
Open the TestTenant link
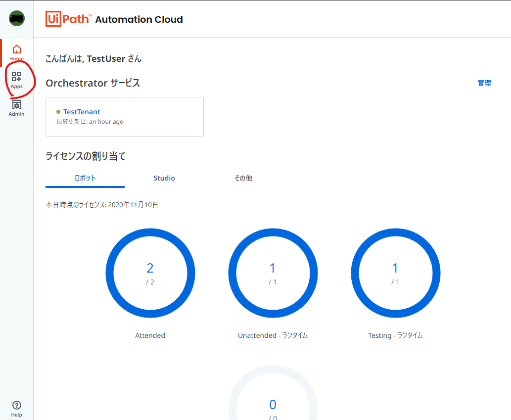pyautogui.click(x=82, y=112)
